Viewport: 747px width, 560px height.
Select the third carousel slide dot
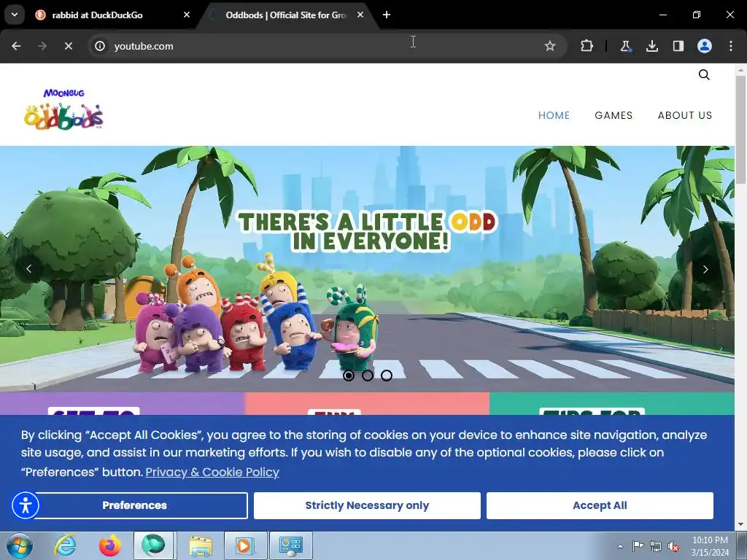(387, 376)
